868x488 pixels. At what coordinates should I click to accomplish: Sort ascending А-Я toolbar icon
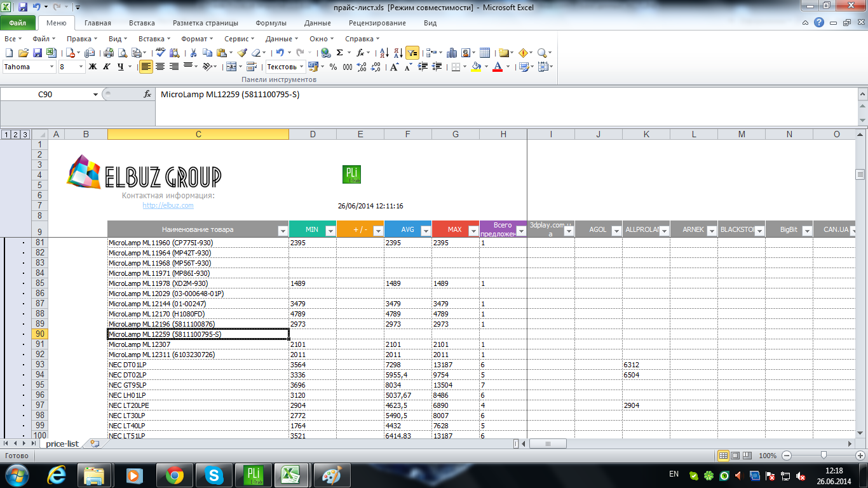[x=384, y=53]
